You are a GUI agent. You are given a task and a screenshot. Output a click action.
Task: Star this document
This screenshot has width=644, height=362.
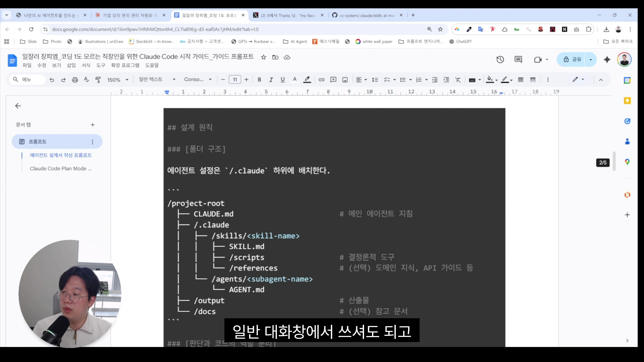coord(263,57)
